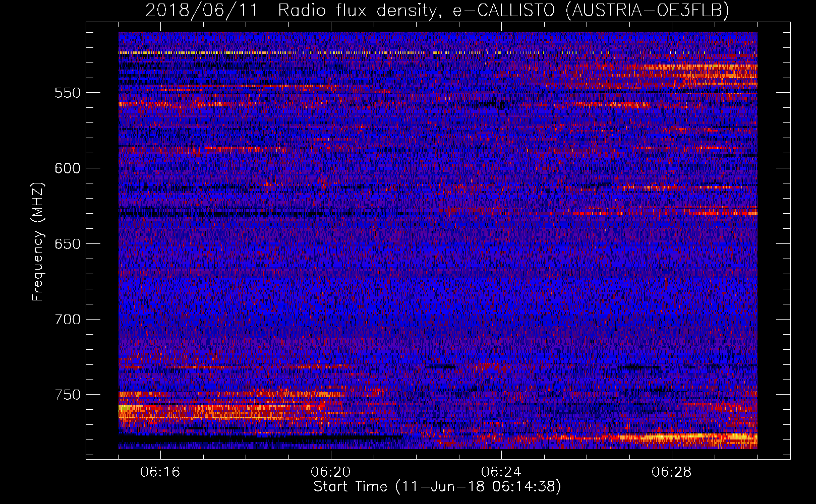Click the 06:16 time tick label
The height and width of the screenshot is (504, 816).
[160, 472]
